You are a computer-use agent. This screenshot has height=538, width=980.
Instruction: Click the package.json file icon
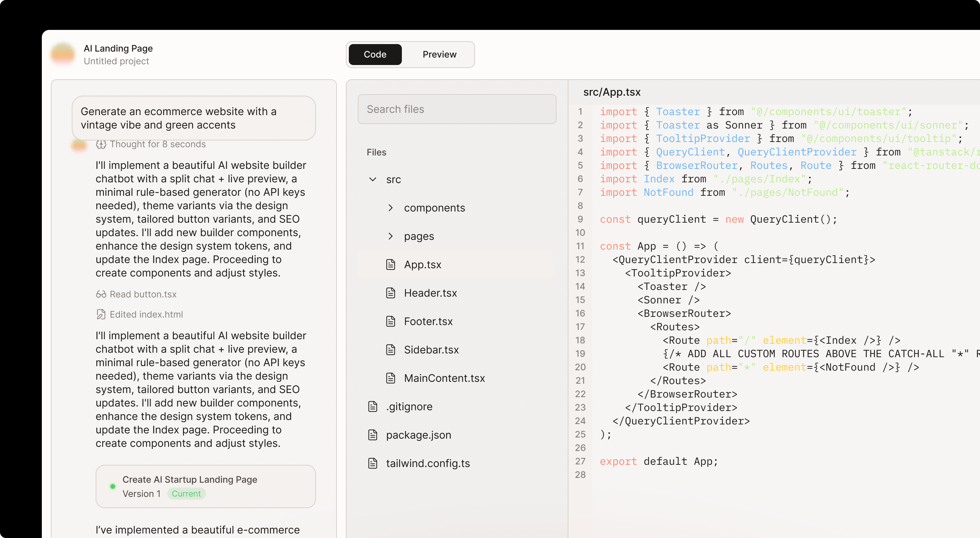tap(372, 435)
